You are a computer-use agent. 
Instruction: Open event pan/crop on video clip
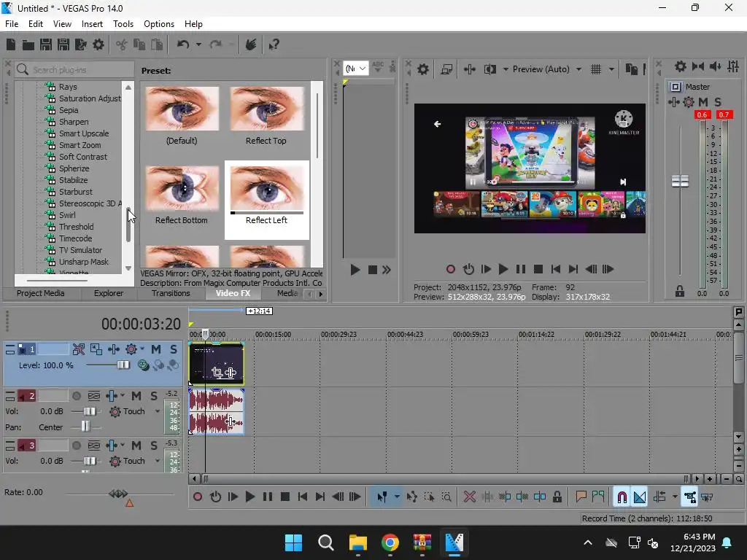[217, 373]
